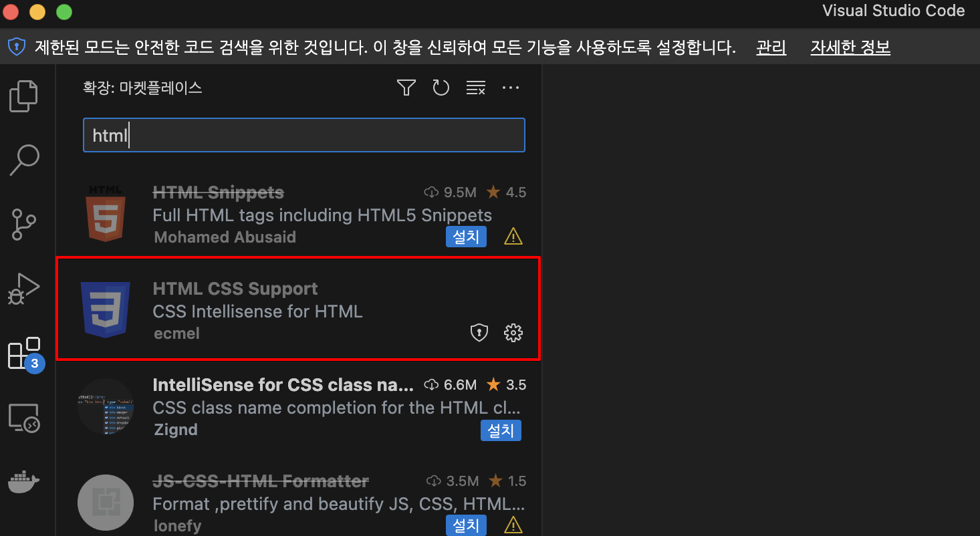Install the JS-CSS-HTML Formatter extension
980x536 pixels.
click(x=467, y=525)
